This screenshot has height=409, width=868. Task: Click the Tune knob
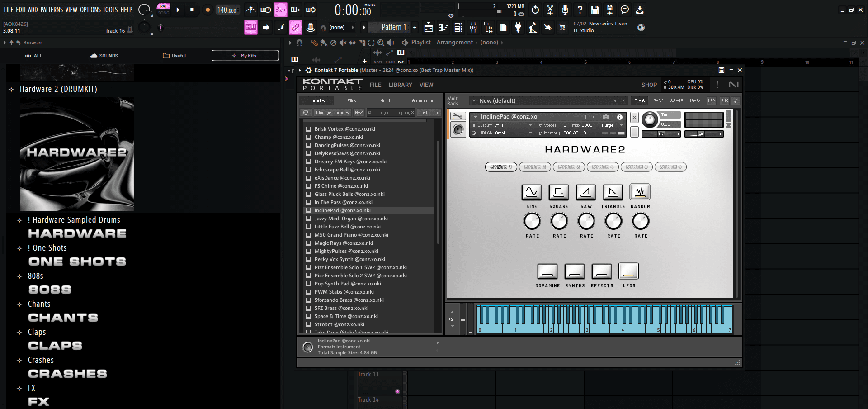(650, 120)
